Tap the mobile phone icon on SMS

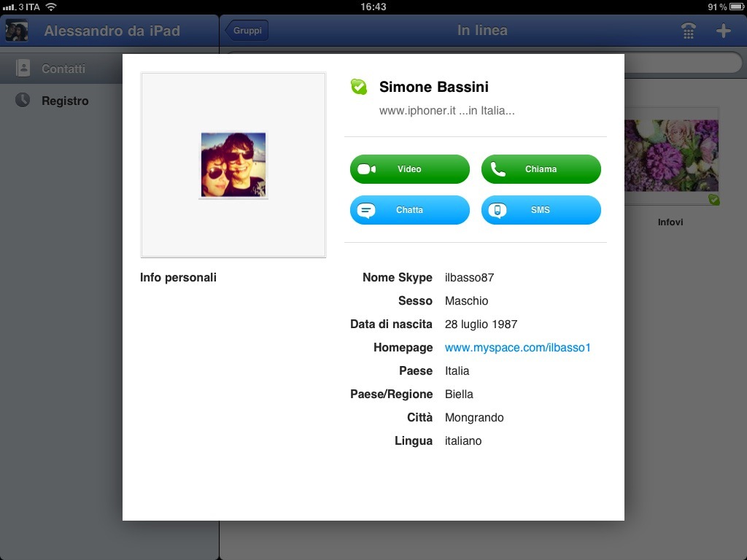pos(498,210)
